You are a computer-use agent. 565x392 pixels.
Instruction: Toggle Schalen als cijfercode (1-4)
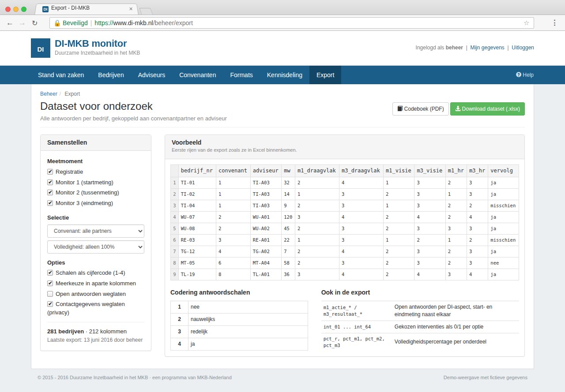(x=50, y=273)
